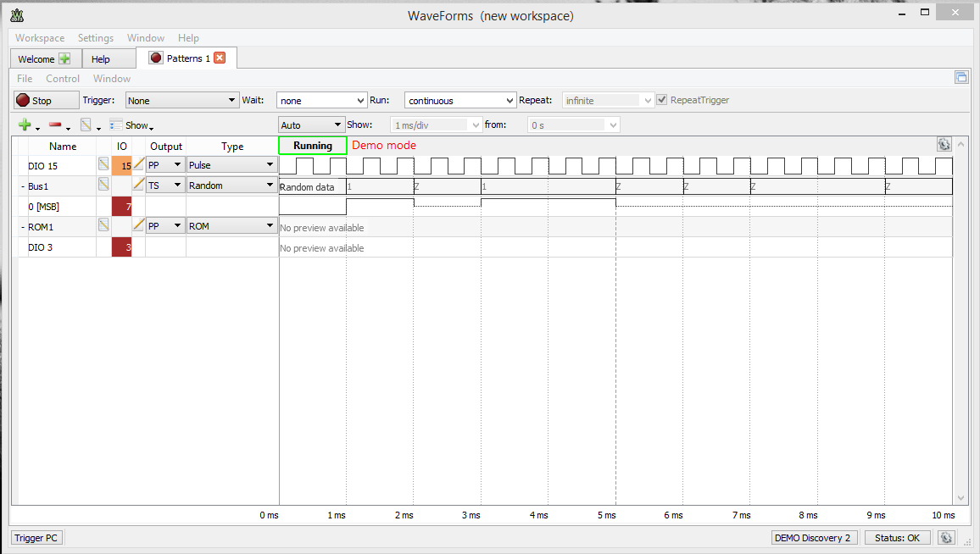This screenshot has width=980, height=554.
Task: Click the ROM1 row edit icon
Action: coord(103,225)
